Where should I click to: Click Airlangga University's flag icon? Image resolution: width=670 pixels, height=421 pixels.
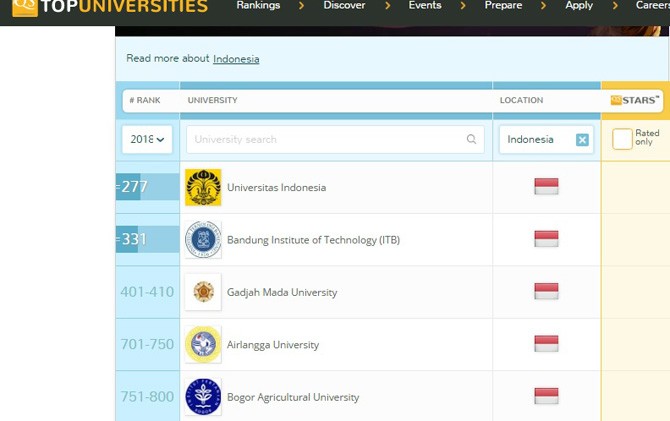click(546, 343)
